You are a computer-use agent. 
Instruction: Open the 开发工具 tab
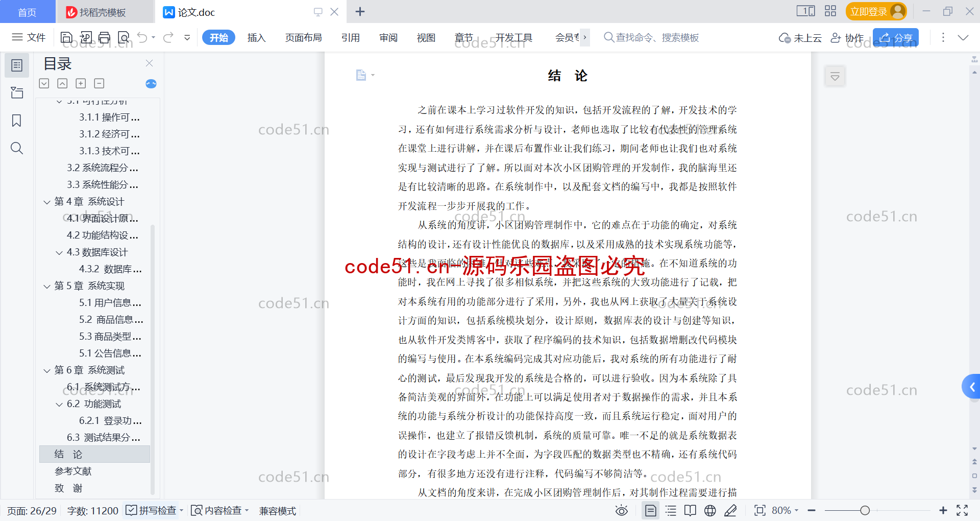point(513,37)
